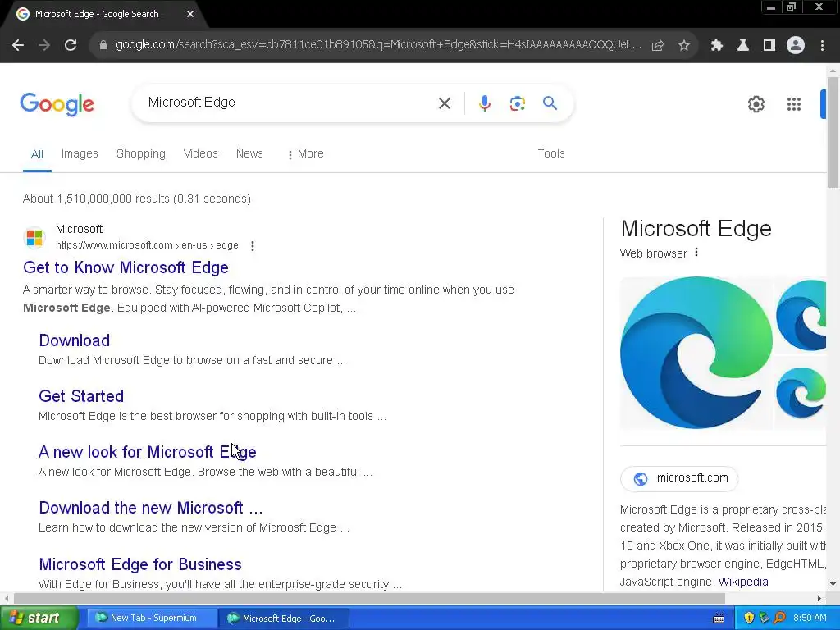Open the Download sitelink
The width and height of the screenshot is (840, 630).
(x=75, y=340)
